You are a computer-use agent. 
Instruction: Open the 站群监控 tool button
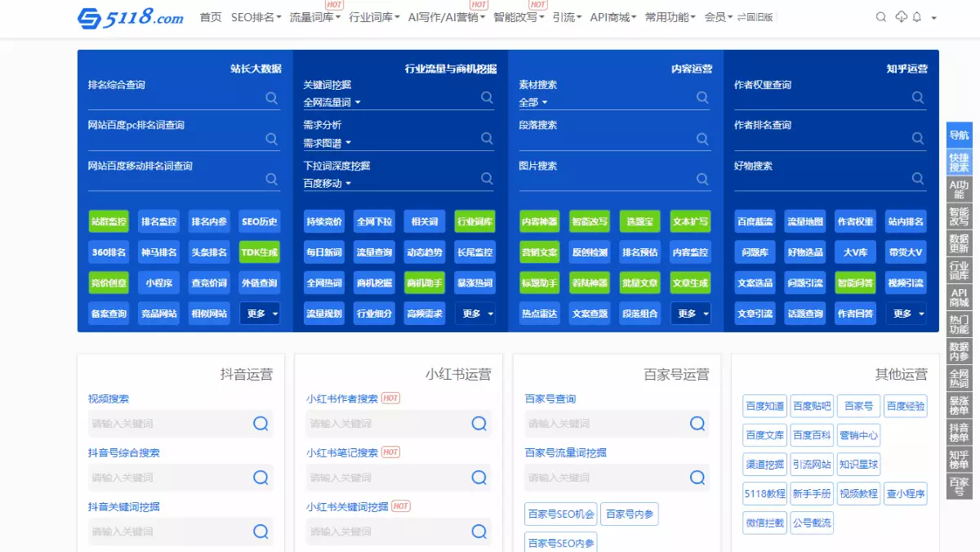[109, 221]
